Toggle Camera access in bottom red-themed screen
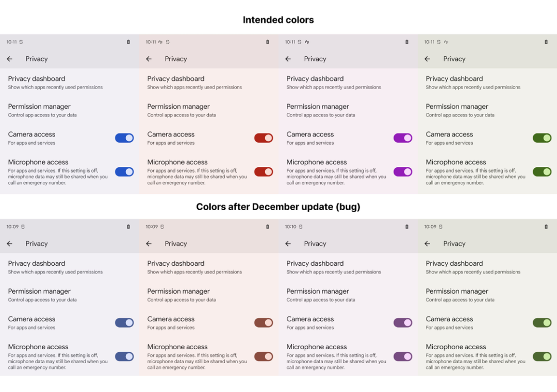Image resolution: width=557 pixels, height=392 pixels. (x=264, y=322)
